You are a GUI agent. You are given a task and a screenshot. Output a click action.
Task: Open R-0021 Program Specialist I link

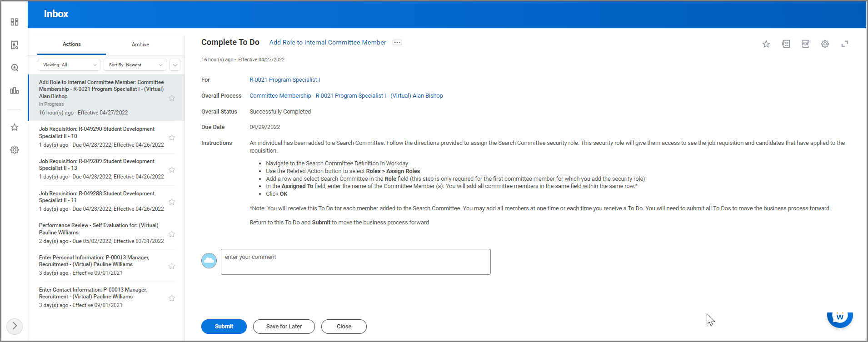tap(284, 80)
